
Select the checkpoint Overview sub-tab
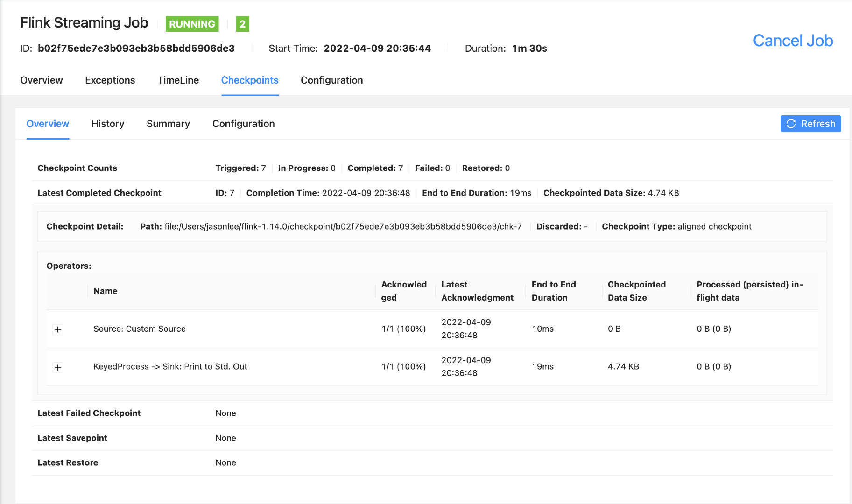48,124
